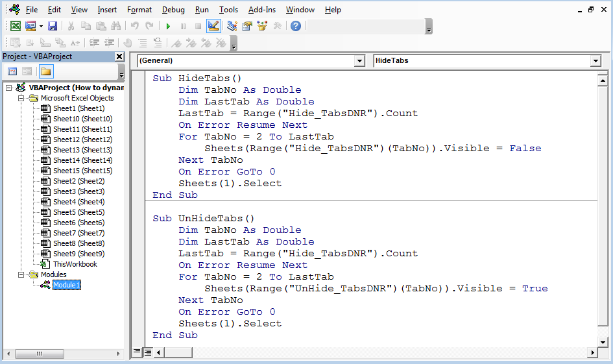Click the Paste clipboard icon

point(101,26)
